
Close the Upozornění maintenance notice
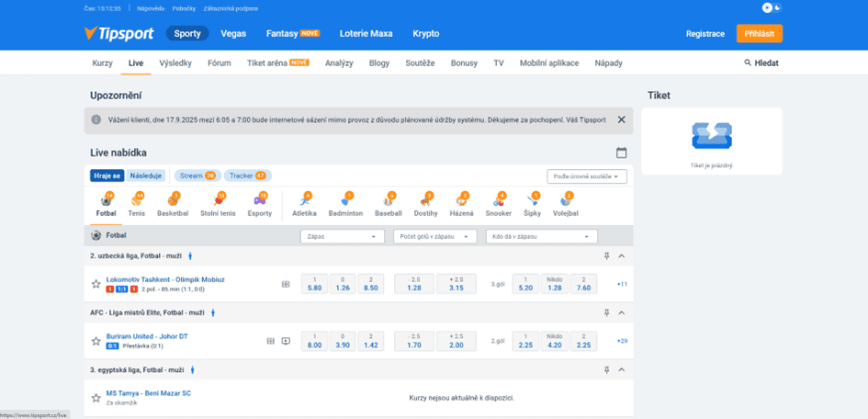(621, 119)
